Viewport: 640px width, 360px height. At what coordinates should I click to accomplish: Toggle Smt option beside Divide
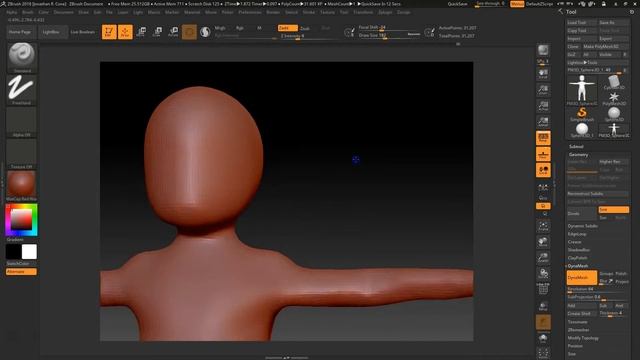pyautogui.click(x=613, y=210)
